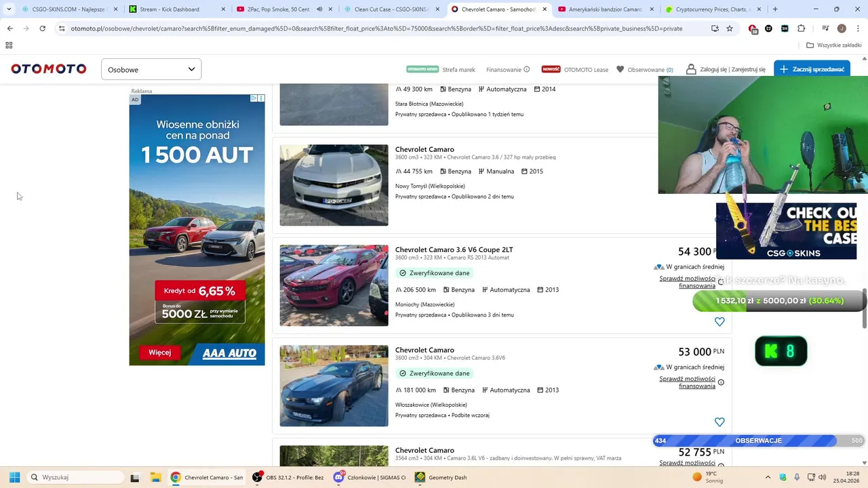Mute audio on the 2Pac tab

pos(319,9)
